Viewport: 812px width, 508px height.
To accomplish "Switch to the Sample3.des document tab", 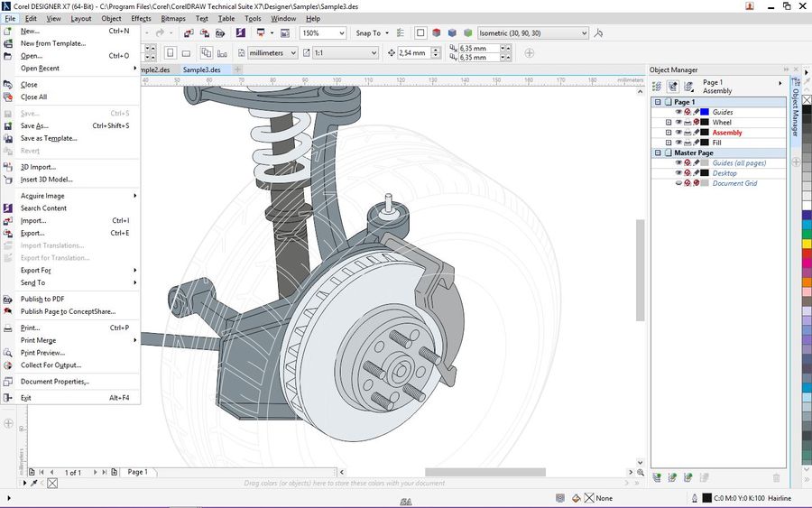I will click(201, 69).
